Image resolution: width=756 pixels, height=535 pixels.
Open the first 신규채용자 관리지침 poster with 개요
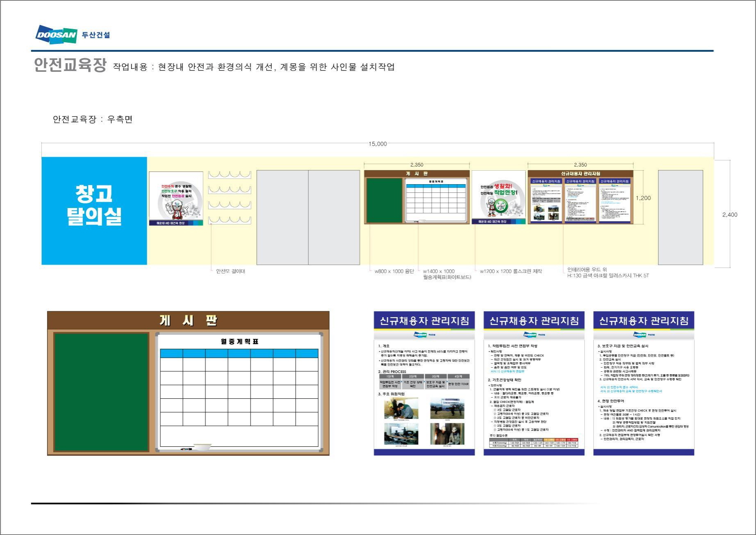pyautogui.click(x=424, y=383)
